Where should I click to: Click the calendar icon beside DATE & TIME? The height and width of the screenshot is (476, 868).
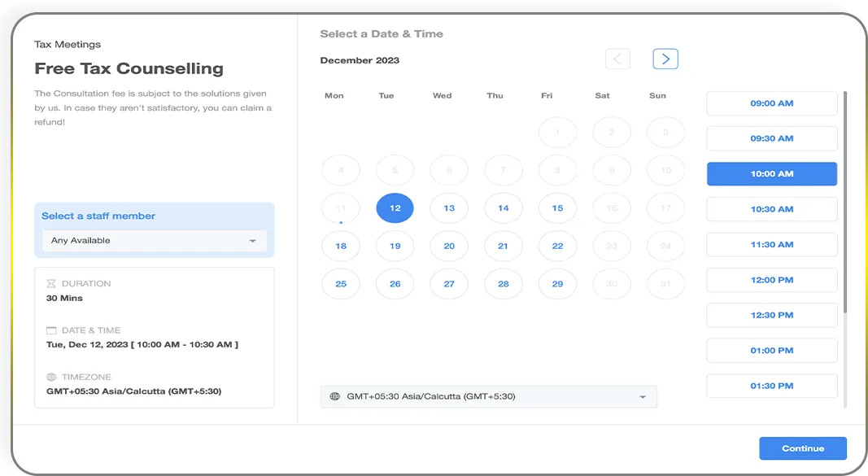[50, 330]
